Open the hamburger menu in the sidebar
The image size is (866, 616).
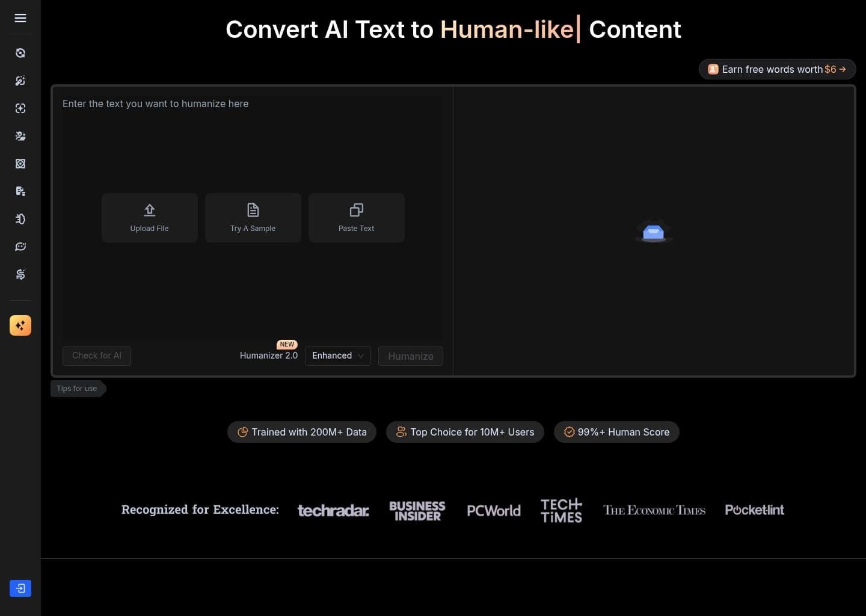[20, 18]
